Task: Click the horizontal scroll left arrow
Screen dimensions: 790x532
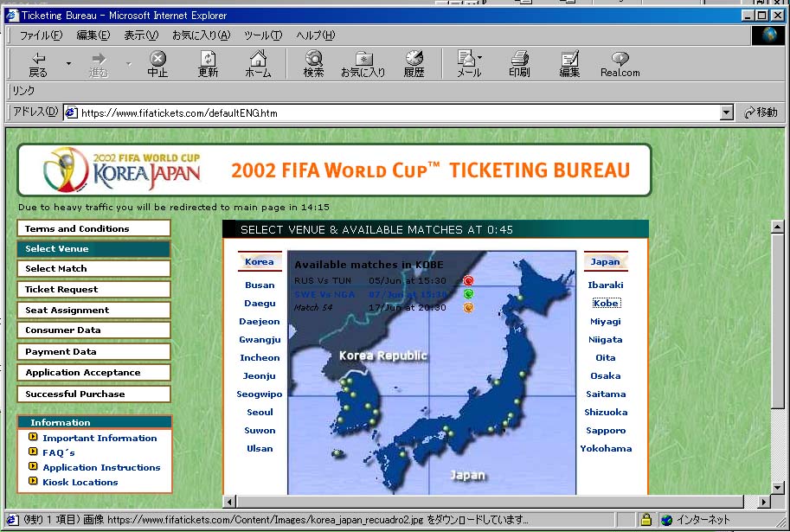Action: [x=230, y=501]
